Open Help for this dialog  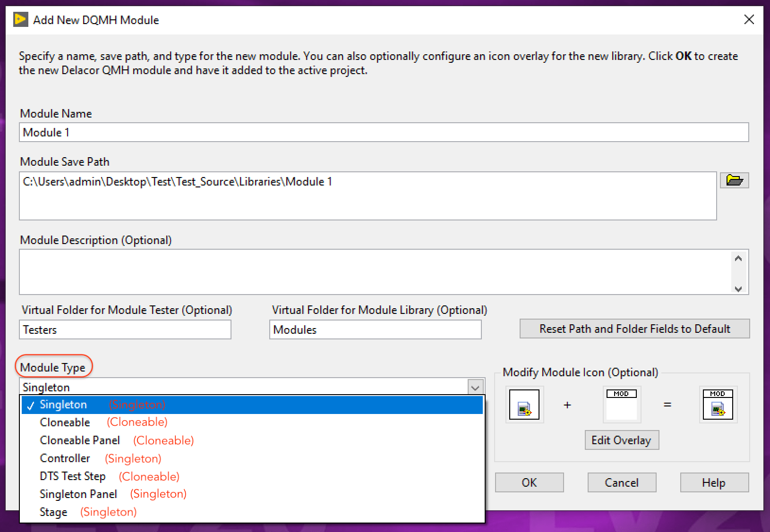click(x=714, y=482)
